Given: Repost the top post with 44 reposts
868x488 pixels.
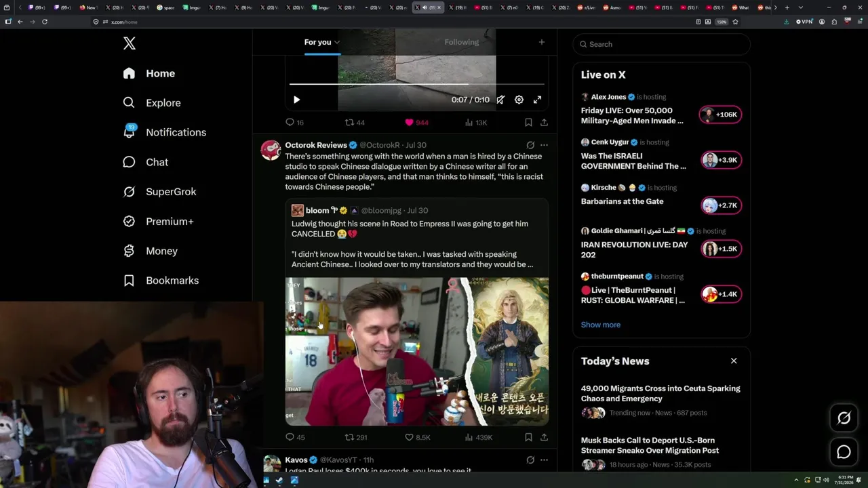Looking at the screenshot, I should click(x=355, y=123).
